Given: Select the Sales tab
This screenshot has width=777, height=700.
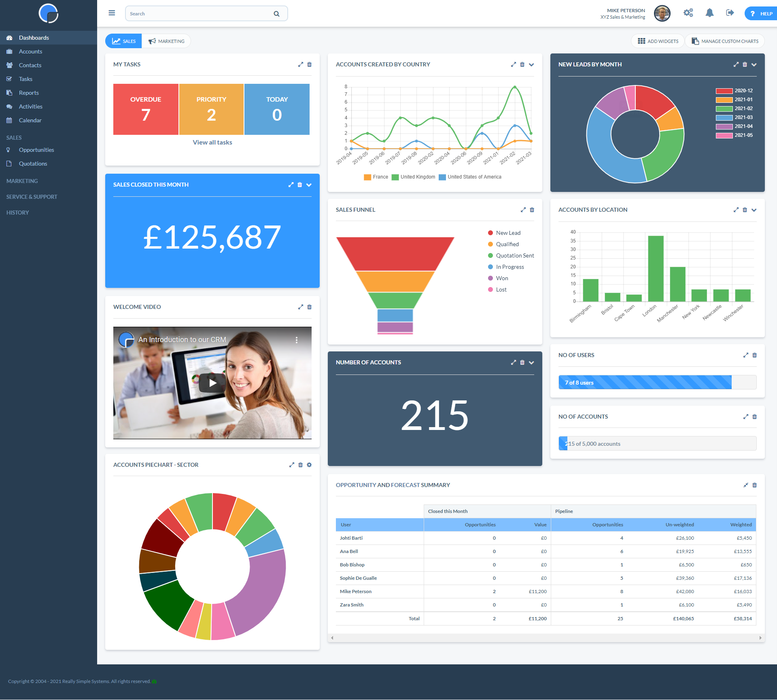Looking at the screenshot, I should [124, 41].
